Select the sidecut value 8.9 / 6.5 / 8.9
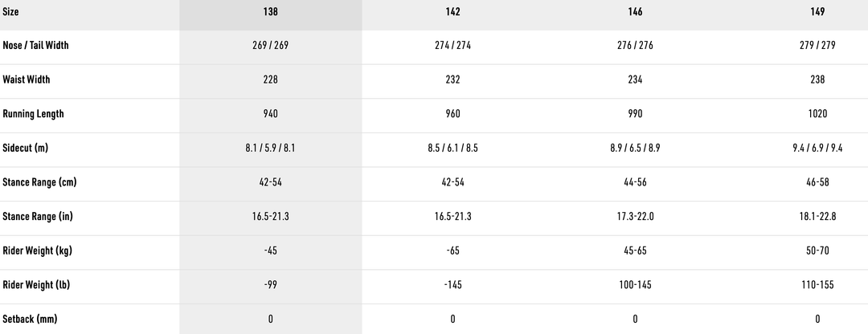This screenshot has width=868, height=334. coord(635,149)
